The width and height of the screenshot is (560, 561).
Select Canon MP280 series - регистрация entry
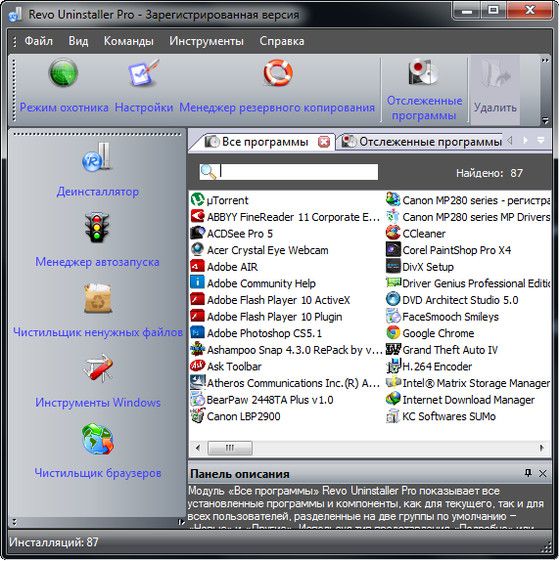tap(468, 200)
